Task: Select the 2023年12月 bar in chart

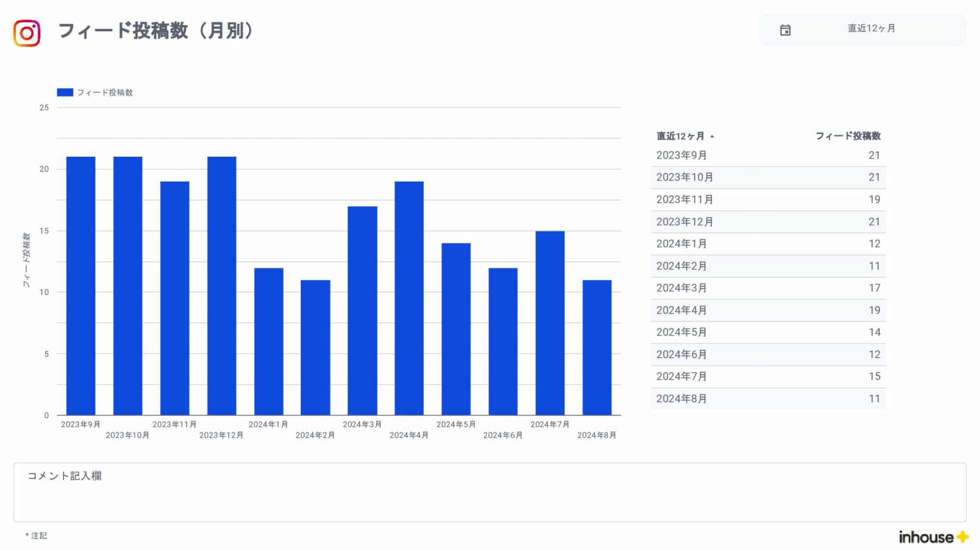Action: tap(221, 286)
